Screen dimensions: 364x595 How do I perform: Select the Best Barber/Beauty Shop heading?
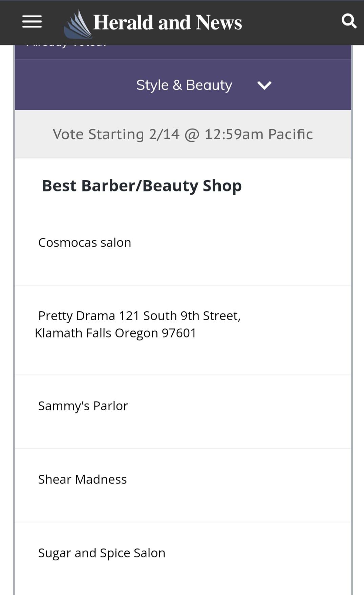point(142,186)
